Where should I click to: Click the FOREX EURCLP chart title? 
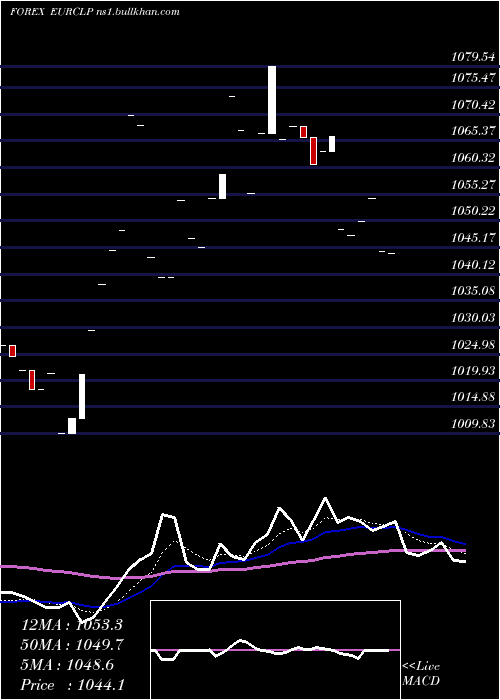point(52,12)
